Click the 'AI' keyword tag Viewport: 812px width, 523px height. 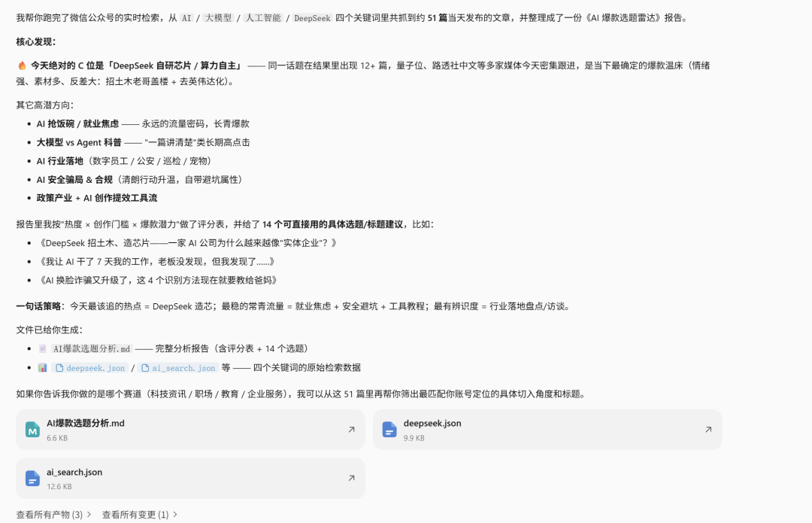coord(187,18)
